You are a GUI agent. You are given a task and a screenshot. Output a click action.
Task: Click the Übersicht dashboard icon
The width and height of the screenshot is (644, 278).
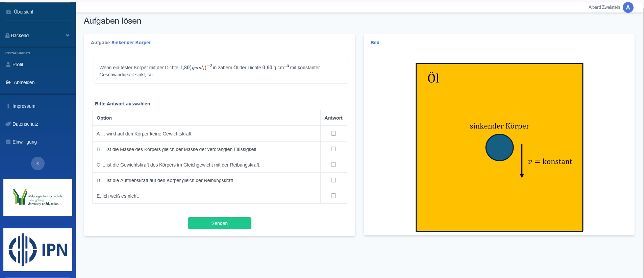pos(8,12)
